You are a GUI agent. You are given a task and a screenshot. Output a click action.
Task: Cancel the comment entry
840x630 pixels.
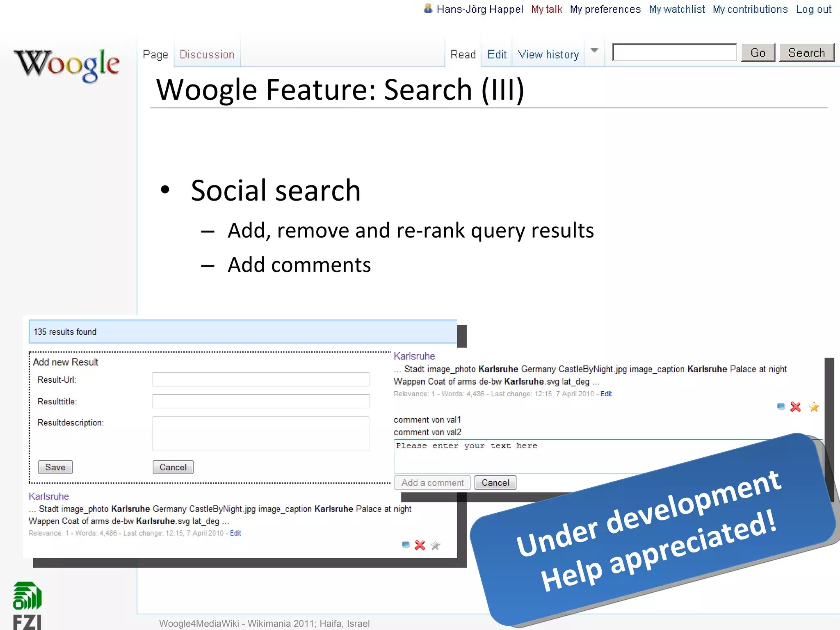[x=495, y=483]
